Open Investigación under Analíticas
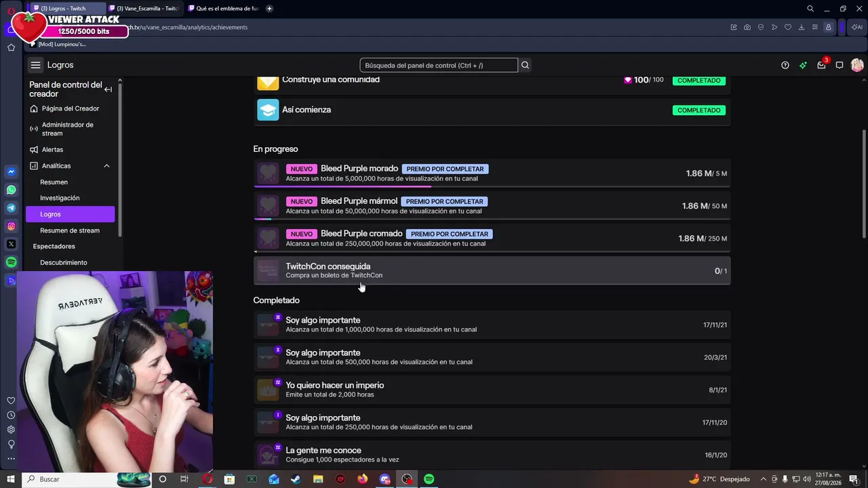The width and height of the screenshot is (868, 488). pos(60,198)
